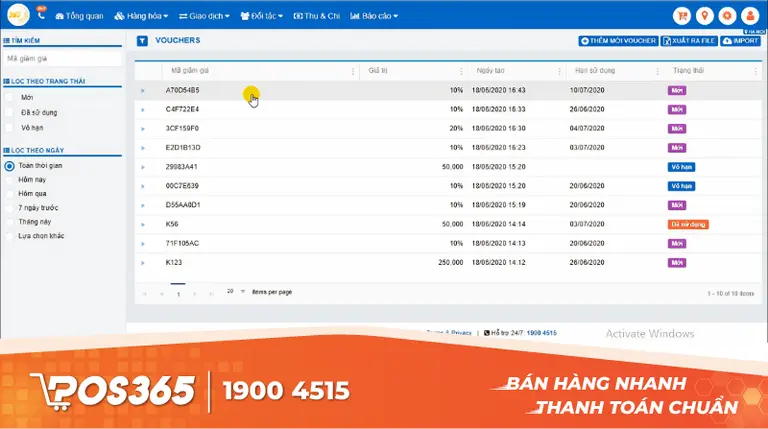Expand the A70D54B5 voucher row

click(143, 91)
